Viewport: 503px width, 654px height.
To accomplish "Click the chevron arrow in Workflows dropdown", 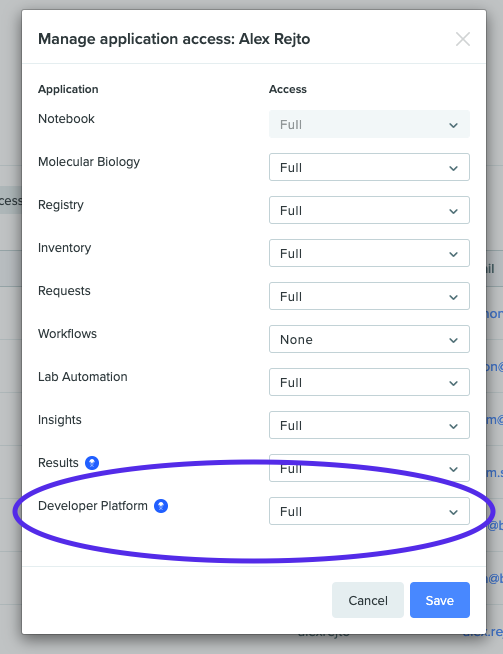I will click(x=453, y=340).
